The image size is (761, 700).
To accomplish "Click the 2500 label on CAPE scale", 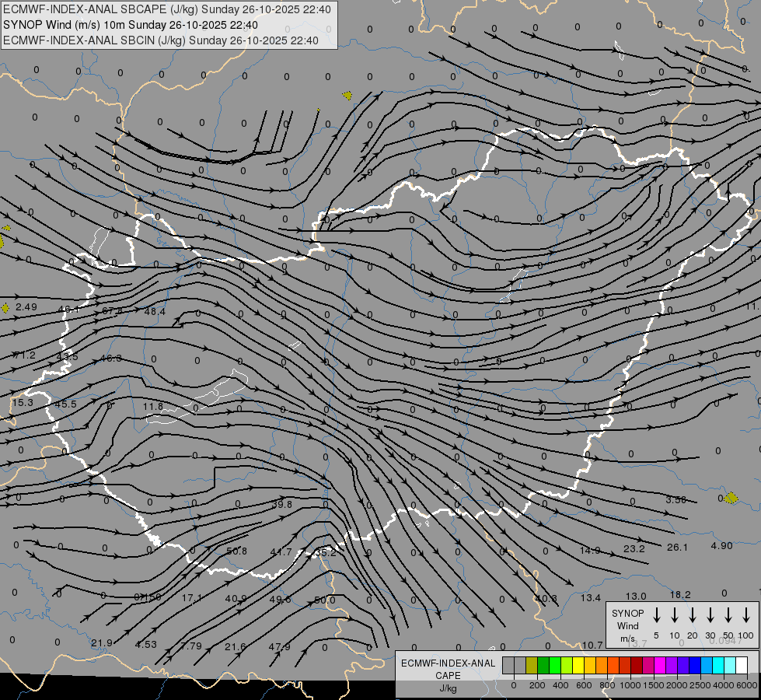I will [700, 685].
